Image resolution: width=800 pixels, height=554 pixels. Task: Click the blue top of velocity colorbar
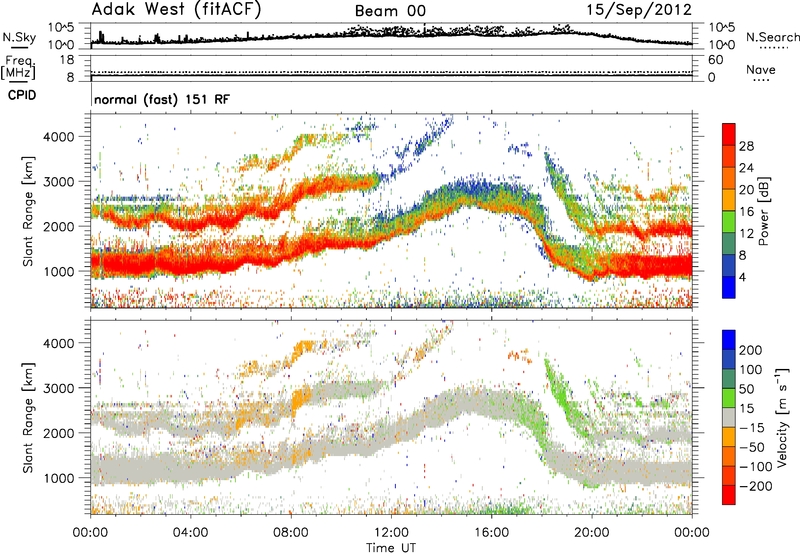point(729,340)
